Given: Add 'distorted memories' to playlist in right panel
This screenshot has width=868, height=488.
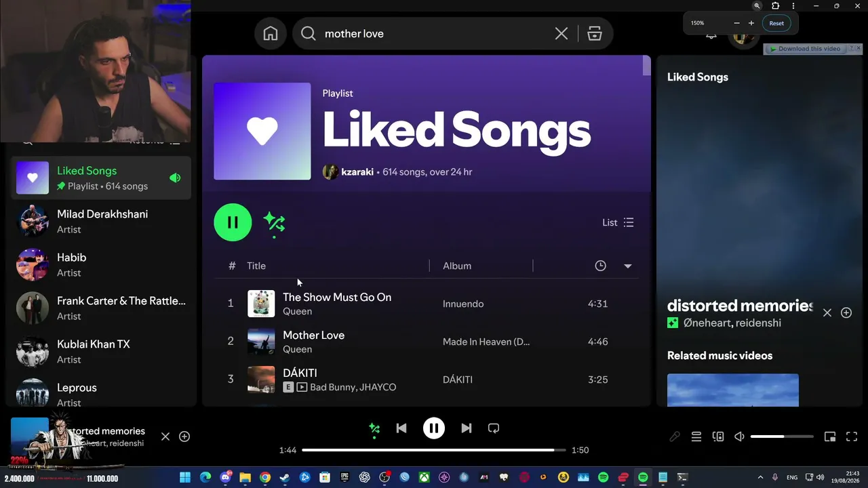Looking at the screenshot, I should pyautogui.click(x=846, y=312).
